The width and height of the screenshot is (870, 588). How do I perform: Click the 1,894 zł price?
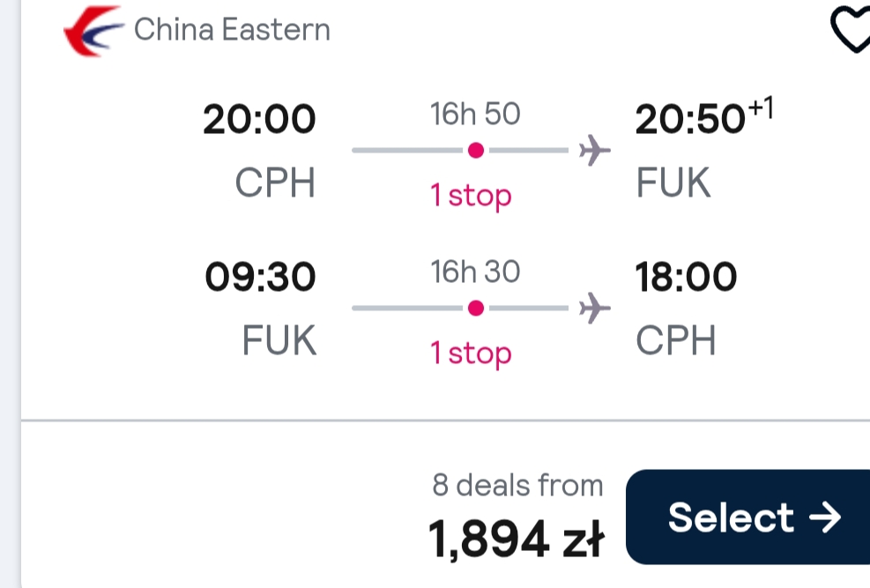click(x=516, y=539)
